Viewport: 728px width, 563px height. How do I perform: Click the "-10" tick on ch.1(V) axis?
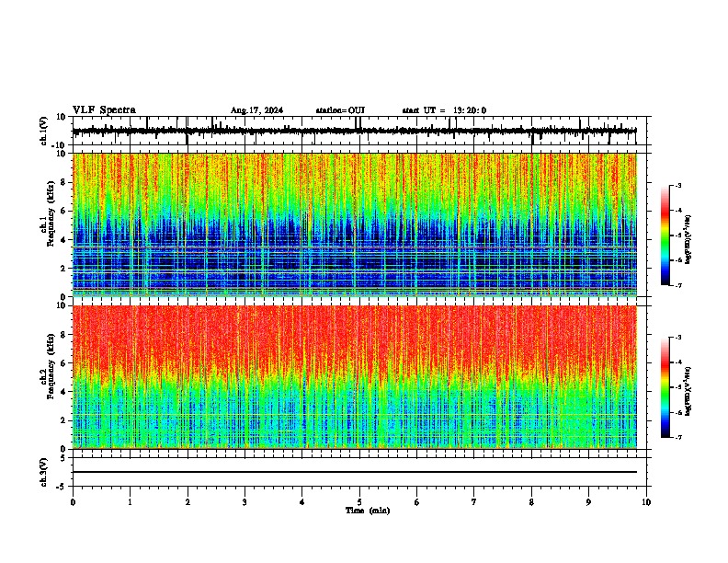pos(60,145)
